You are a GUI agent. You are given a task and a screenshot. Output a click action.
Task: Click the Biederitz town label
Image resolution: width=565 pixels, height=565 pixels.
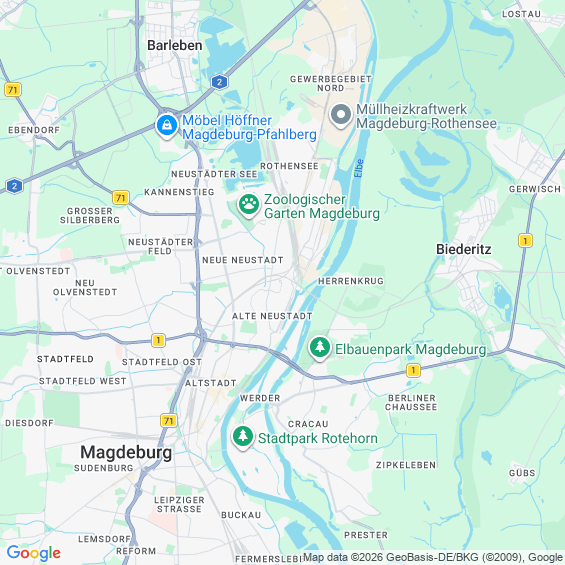(464, 249)
